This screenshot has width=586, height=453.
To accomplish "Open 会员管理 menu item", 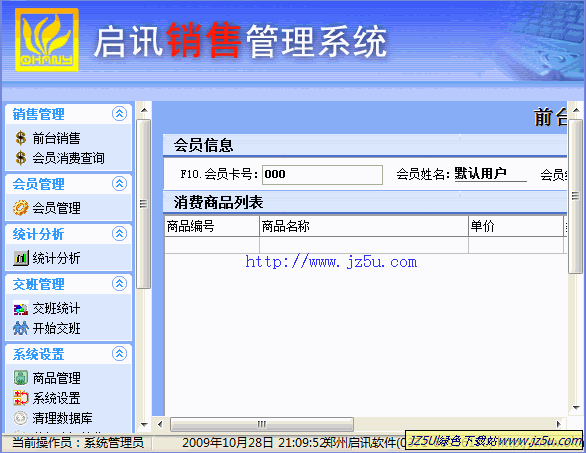I will pyautogui.click(x=56, y=208).
